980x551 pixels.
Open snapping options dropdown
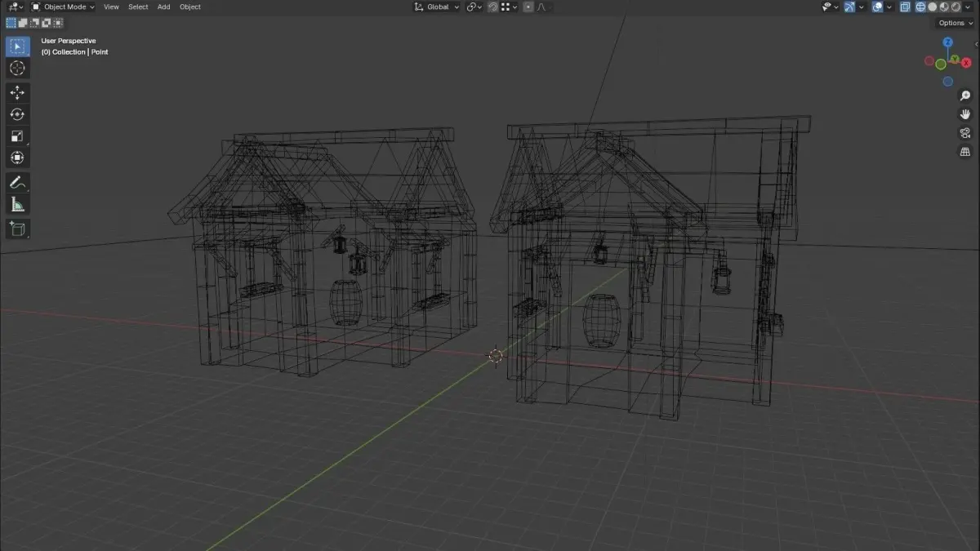pos(510,7)
